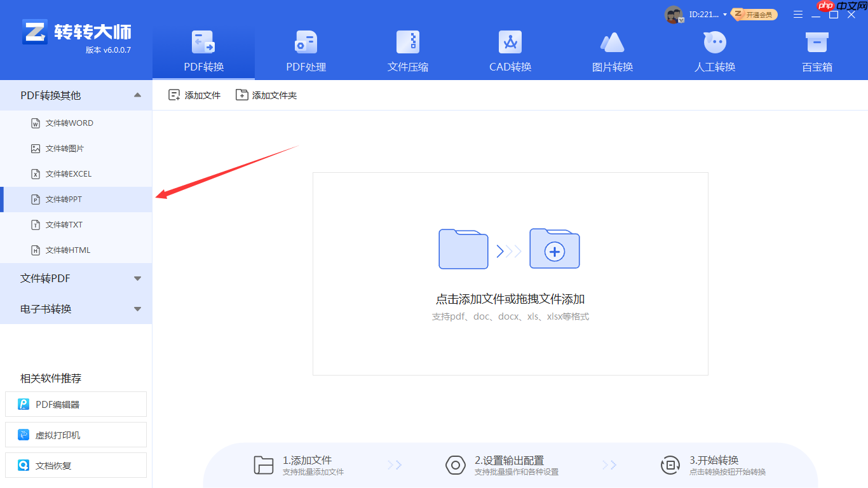The height and width of the screenshot is (488, 868).
Task: Click the 1.添加文件 step label
Action: click(x=308, y=460)
